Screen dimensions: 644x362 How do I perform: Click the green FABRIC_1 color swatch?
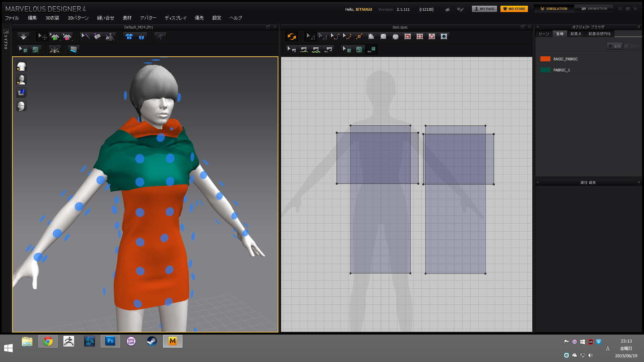[x=545, y=70]
